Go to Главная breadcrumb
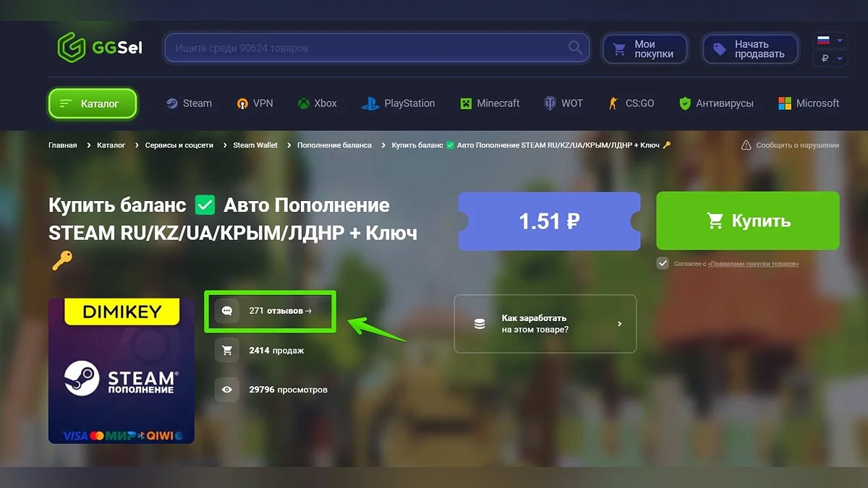Screen dimensions: 868x488 [62, 145]
